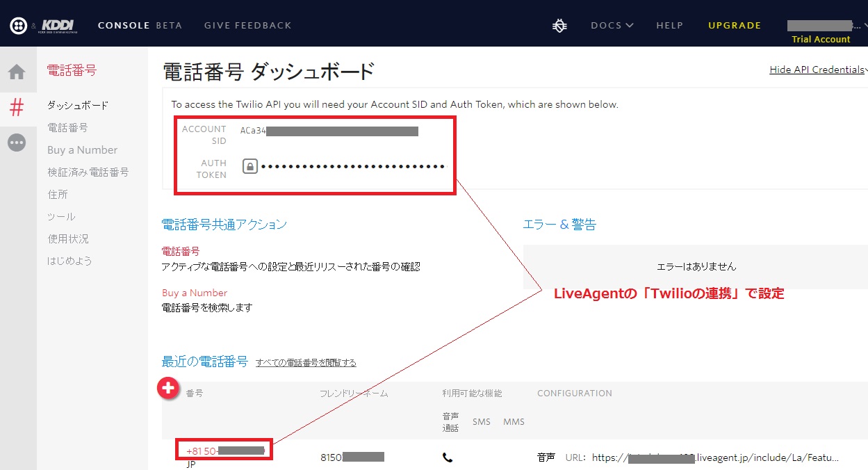Screen dimensions: 868x470
Task: Click the KDDI logo
Action: point(59,26)
